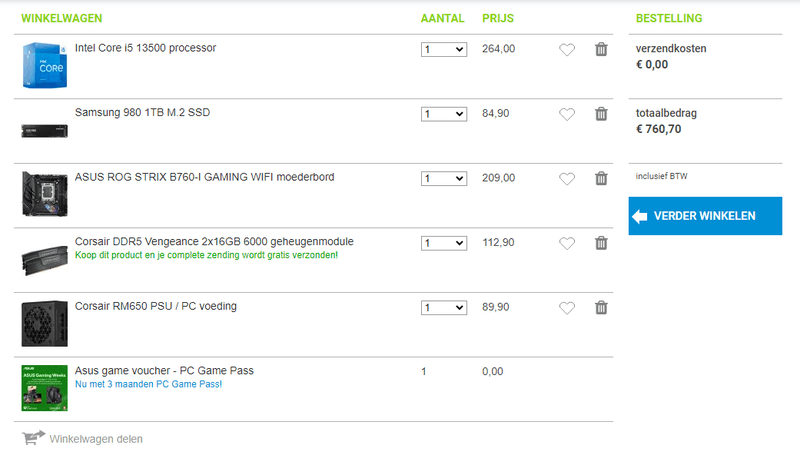The width and height of the screenshot is (800, 465).
Task: Remove ASUS ROG STRIX B760-I motherboard
Action: coord(601,179)
